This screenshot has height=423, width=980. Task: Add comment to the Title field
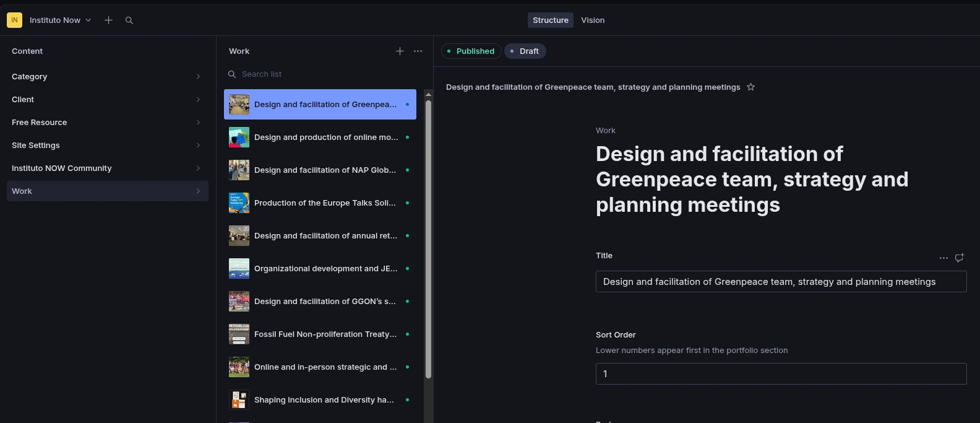(x=959, y=258)
